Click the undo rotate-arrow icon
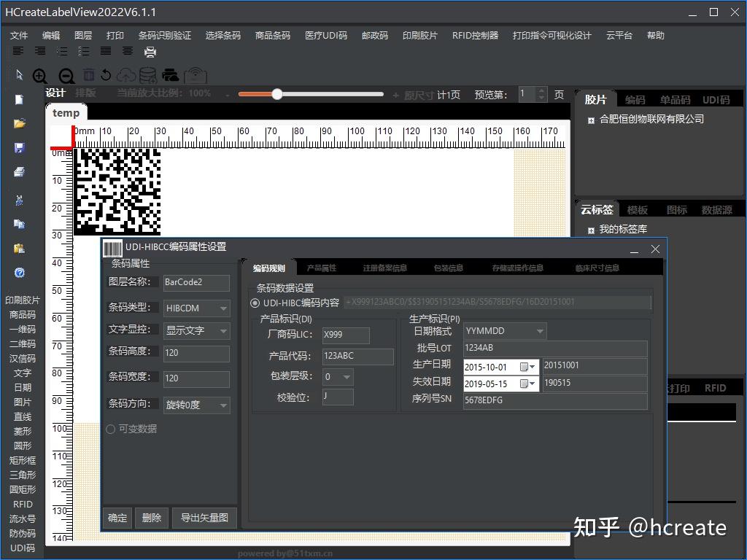 [106, 75]
